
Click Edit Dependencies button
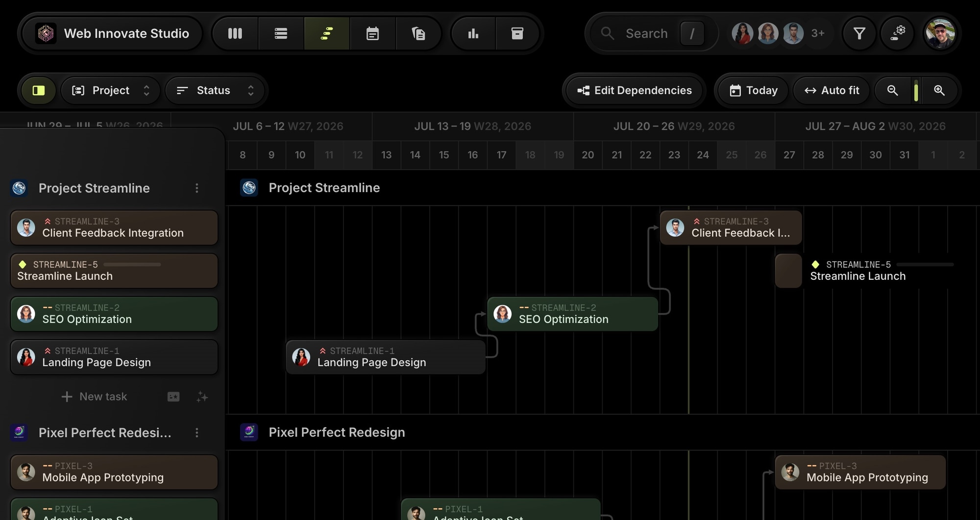click(x=634, y=90)
